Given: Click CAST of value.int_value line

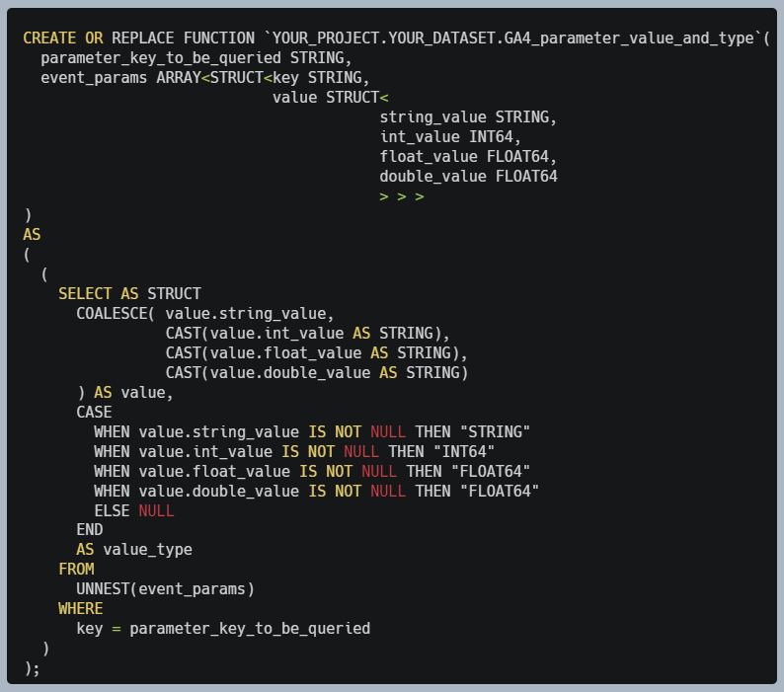Looking at the screenshot, I should 307,333.
